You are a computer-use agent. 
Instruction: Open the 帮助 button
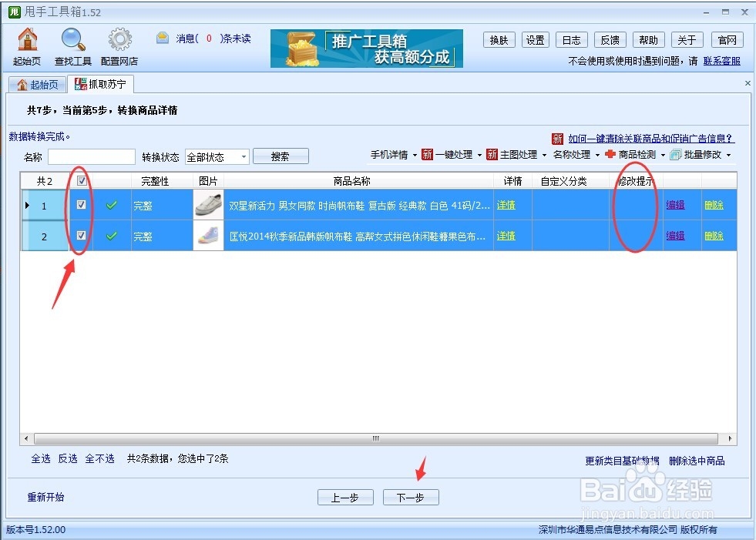[x=648, y=40]
